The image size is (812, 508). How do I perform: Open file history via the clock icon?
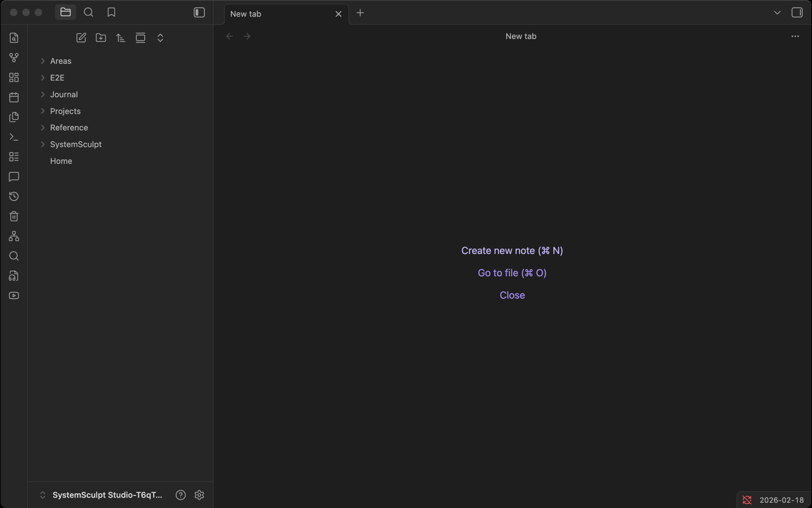coord(13,196)
